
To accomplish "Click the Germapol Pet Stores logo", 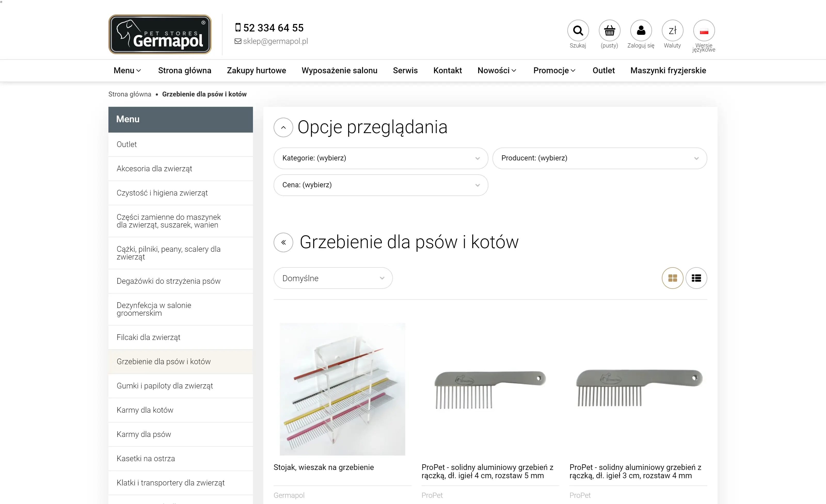I will pos(160,34).
